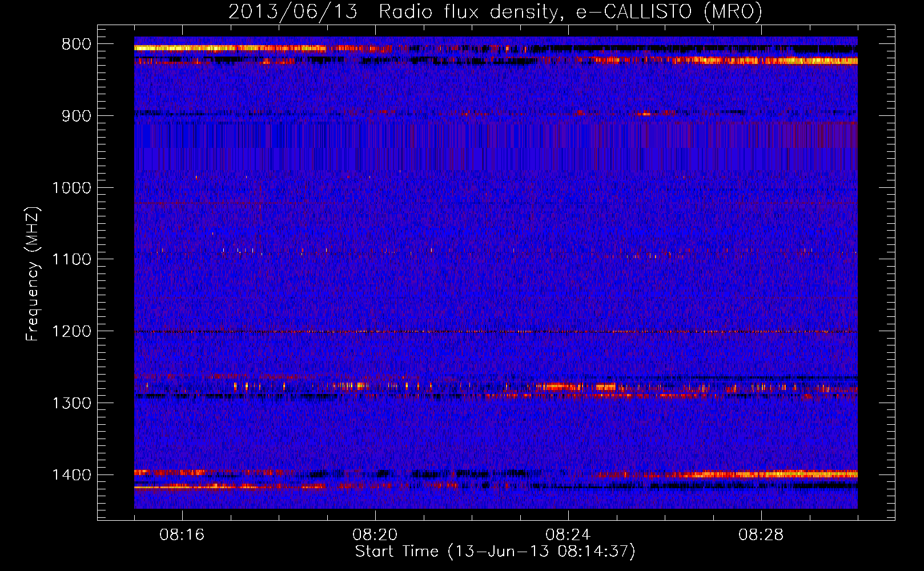Click the 08:20 time tick label
The image size is (924, 571).
click(375, 535)
